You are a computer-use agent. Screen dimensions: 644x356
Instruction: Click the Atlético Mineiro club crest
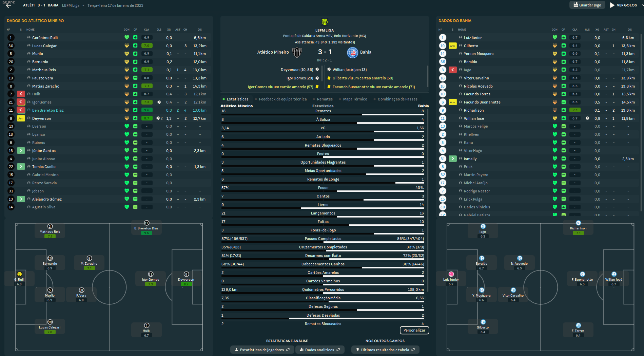pos(297,53)
